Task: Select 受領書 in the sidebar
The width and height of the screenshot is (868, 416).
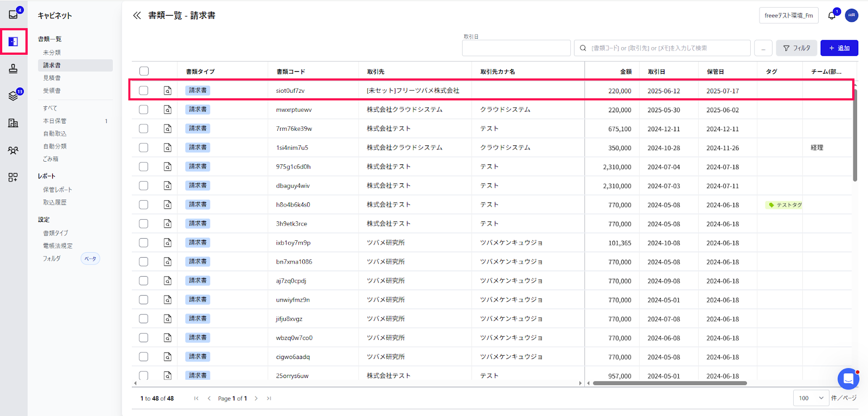Action: point(52,91)
